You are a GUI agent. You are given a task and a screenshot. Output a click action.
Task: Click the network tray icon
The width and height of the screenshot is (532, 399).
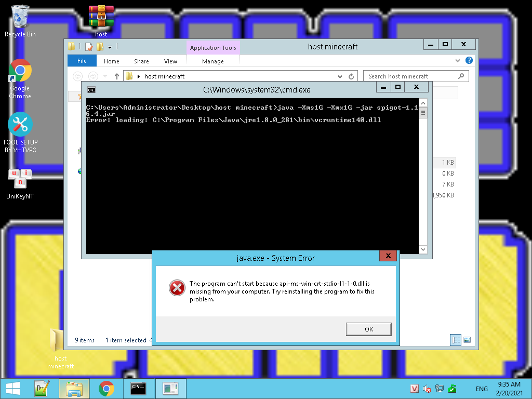tap(440, 389)
